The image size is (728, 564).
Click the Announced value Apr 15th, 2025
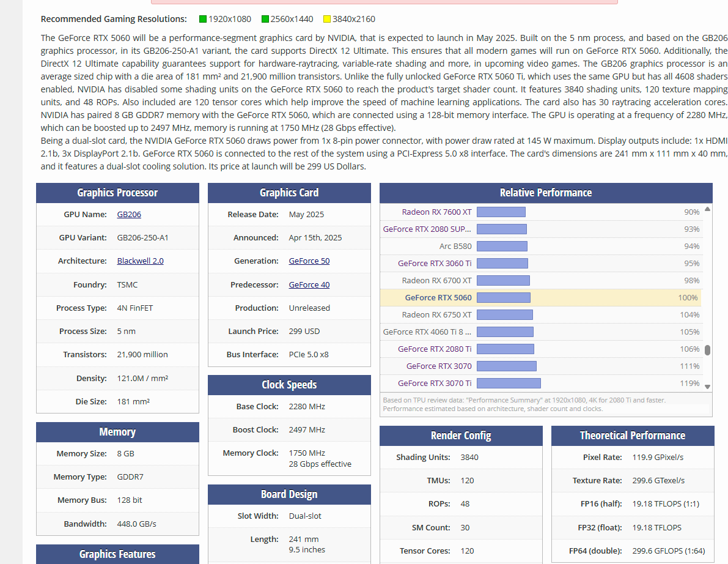tap(315, 237)
